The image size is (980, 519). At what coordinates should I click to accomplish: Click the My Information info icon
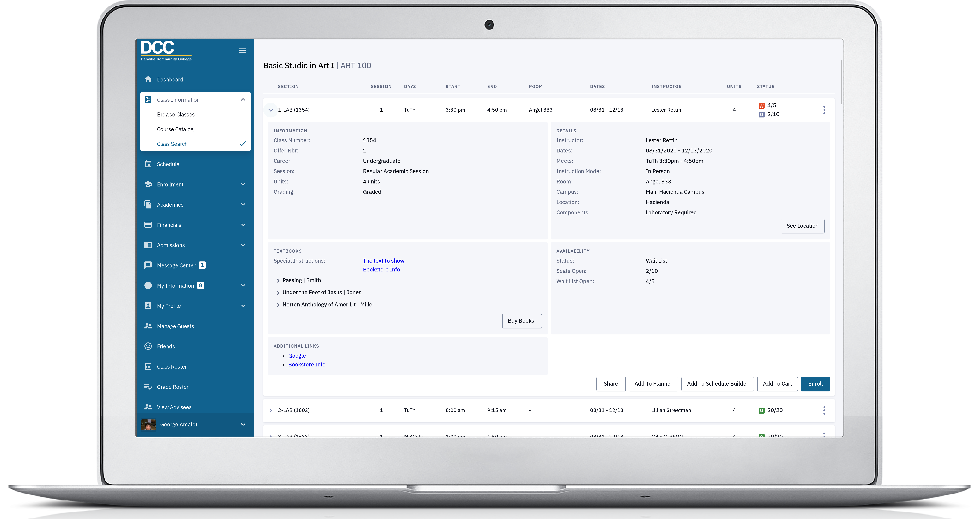(148, 285)
